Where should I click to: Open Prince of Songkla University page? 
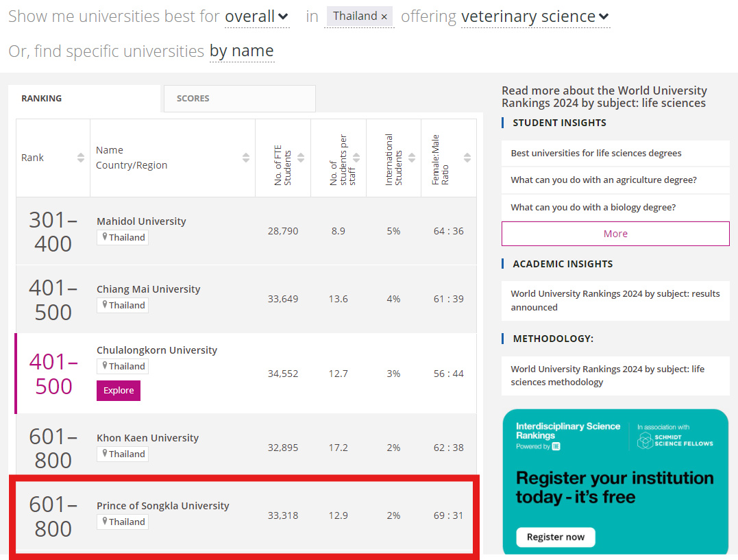pos(163,506)
